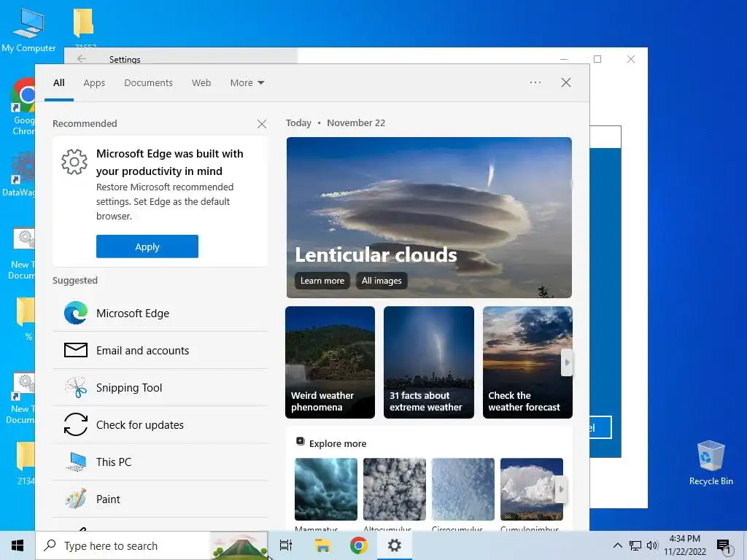The height and width of the screenshot is (560, 747).
Task: Open File Explorer from the taskbar
Action: point(322,545)
